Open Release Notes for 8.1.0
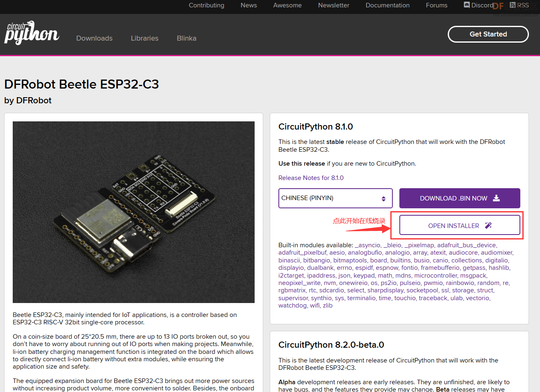Image resolution: width=540 pixels, height=392 pixels. tap(311, 178)
